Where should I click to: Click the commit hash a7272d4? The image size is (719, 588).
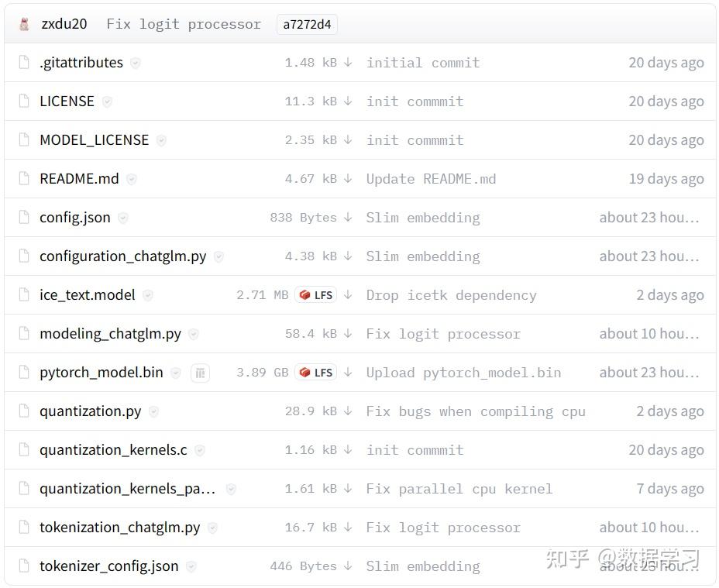tap(307, 24)
